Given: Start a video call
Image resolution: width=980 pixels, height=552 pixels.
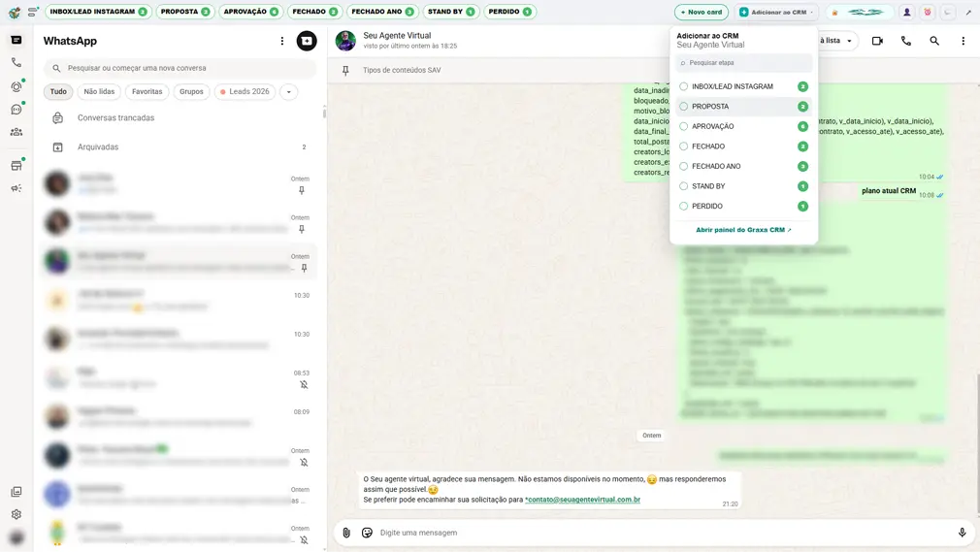Looking at the screenshot, I should coord(877,41).
